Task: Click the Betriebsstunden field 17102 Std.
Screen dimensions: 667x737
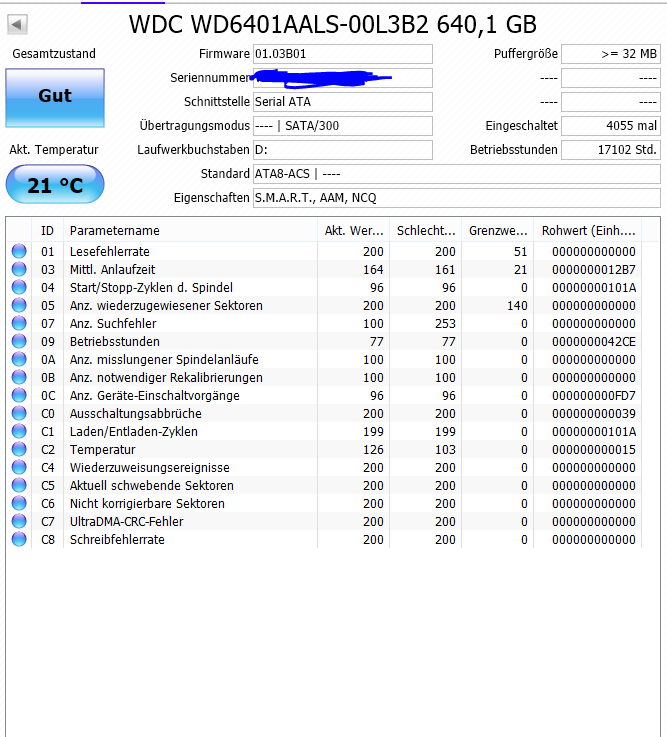Action: click(x=611, y=150)
